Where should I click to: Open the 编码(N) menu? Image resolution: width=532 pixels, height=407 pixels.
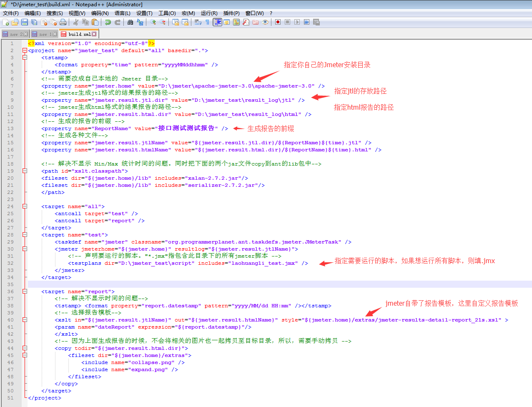100,13
